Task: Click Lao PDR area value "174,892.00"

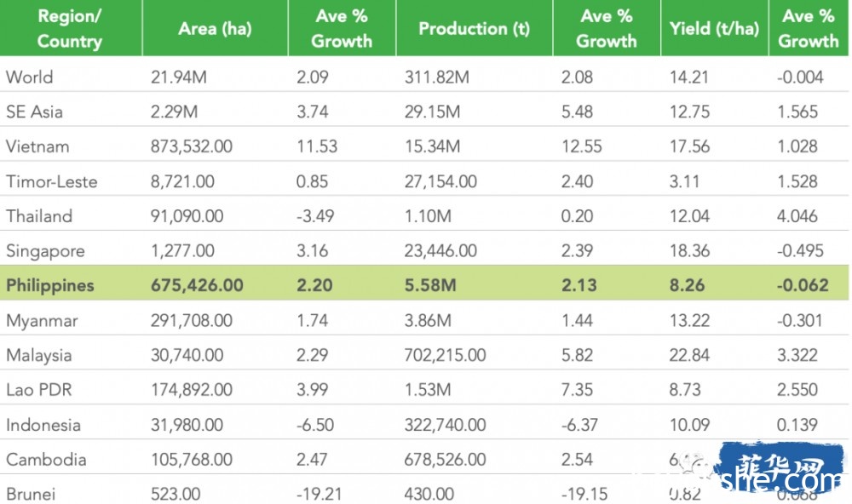Action: 191,390
